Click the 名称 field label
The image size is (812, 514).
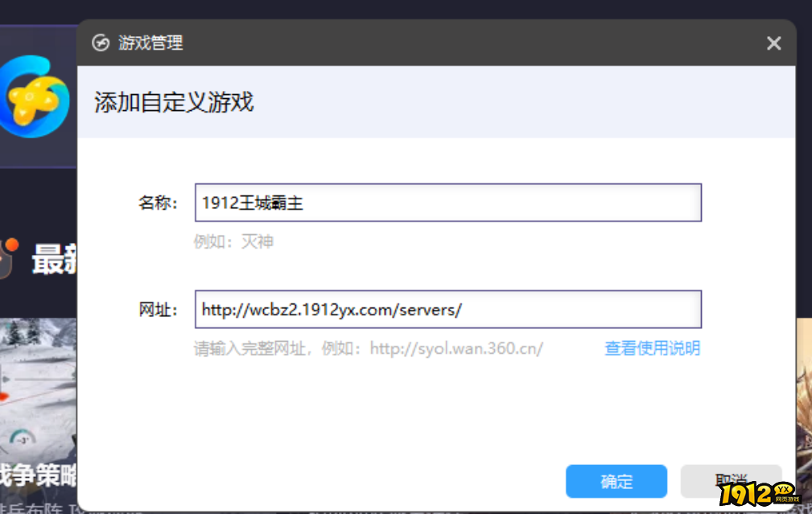158,203
